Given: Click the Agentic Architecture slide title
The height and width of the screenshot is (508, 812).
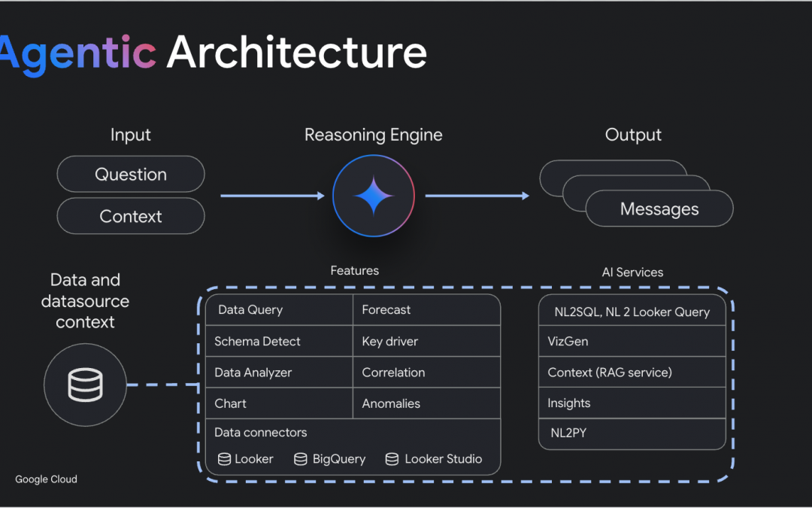Looking at the screenshot, I should pyautogui.click(x=212, y=53).
